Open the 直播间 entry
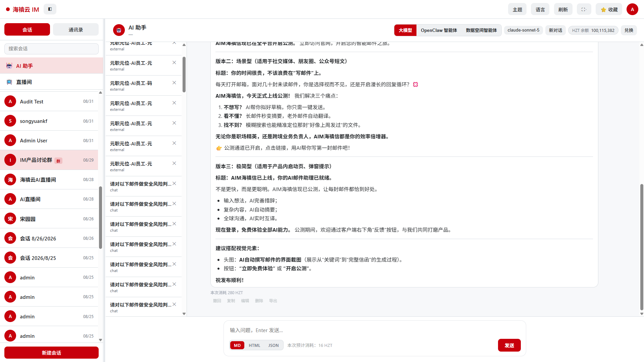 (x=51, y=82)
